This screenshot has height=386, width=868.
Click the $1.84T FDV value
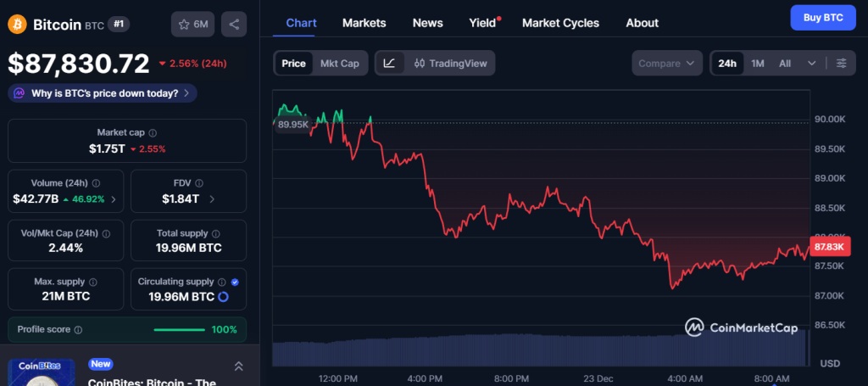(181, 199)
